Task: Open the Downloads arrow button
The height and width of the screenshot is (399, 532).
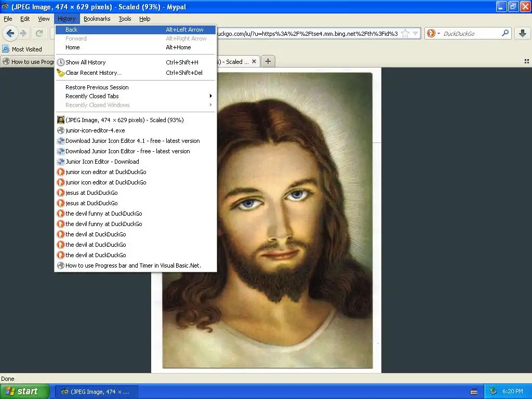Action: pos(523,33)
